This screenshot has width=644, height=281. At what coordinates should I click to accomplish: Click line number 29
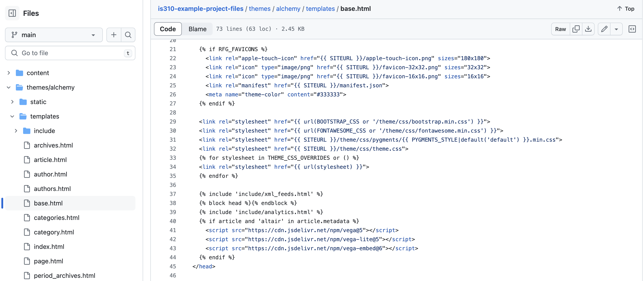[x=173, y=122]
